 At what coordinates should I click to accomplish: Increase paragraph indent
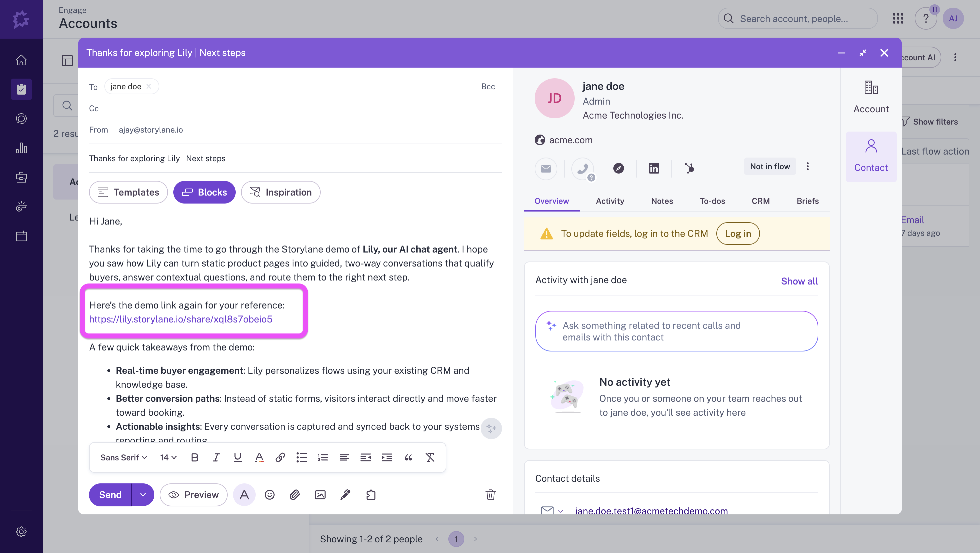pyautogui.click(x=387, y=457)
